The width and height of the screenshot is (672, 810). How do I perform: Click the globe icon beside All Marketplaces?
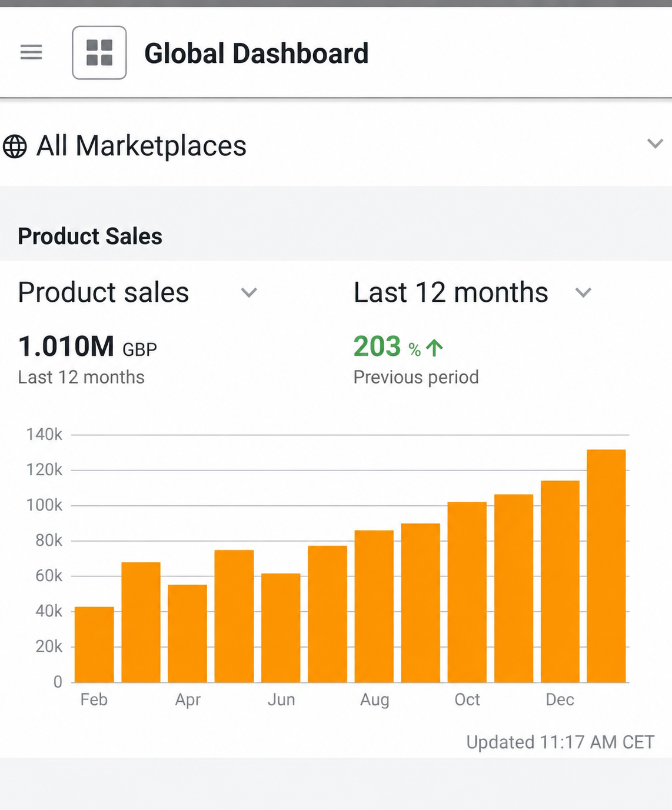(x=15, y=146)
